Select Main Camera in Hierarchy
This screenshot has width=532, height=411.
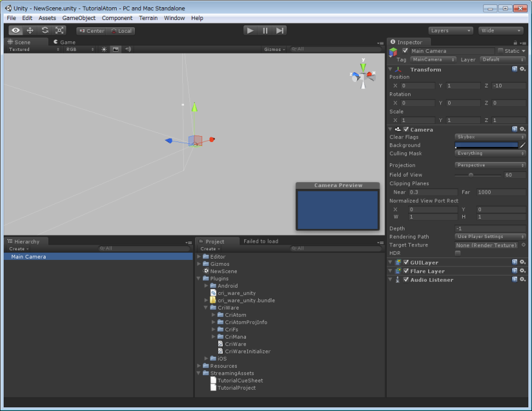click(98, 257)
